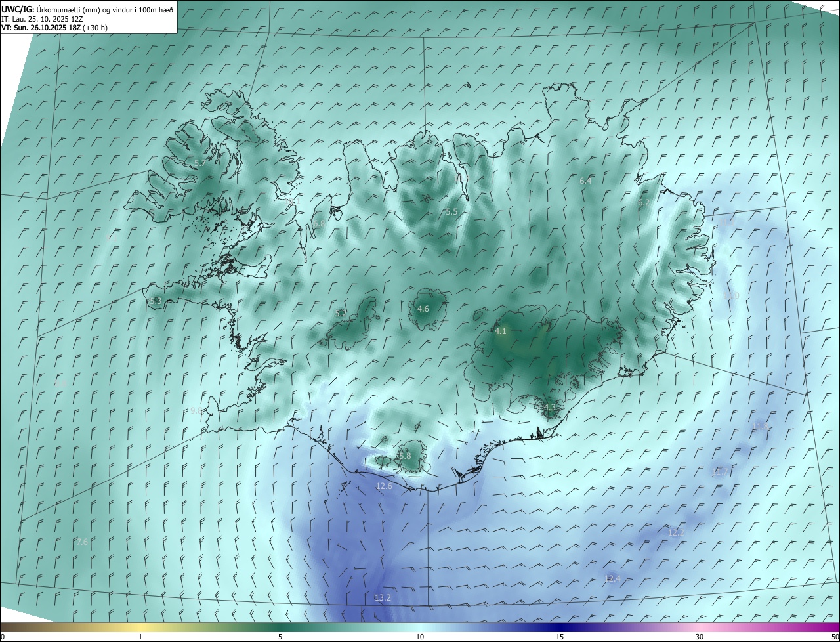This screenshot has width=840, height=642.
Task: Click the 11.8 value label east of Iceland
Action: (x=759, y=426)
